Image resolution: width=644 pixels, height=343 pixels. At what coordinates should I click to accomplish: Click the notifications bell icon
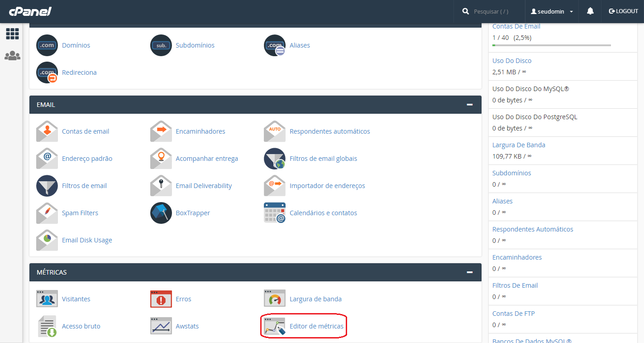pyautogui.click(x=590, y=11)
